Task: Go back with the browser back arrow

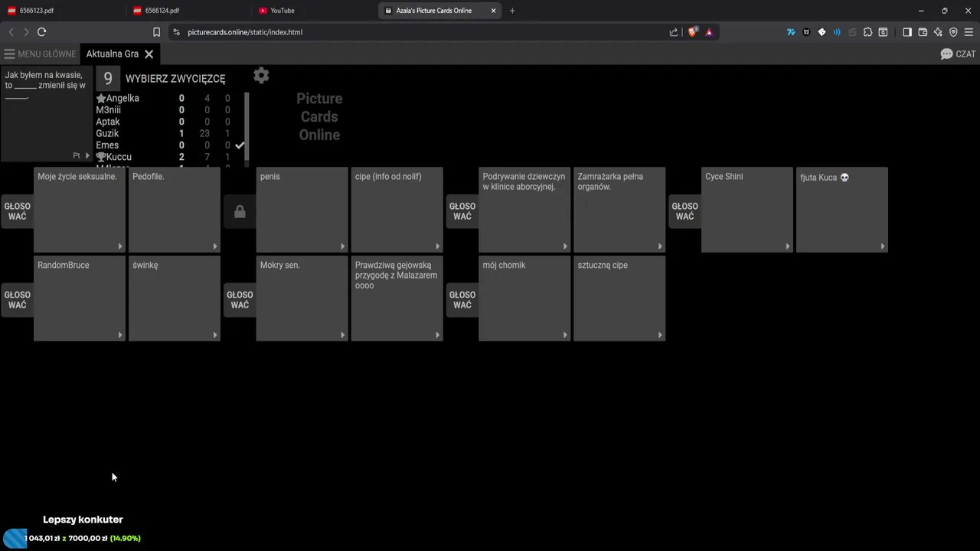Action: click(x=11, y=32)
